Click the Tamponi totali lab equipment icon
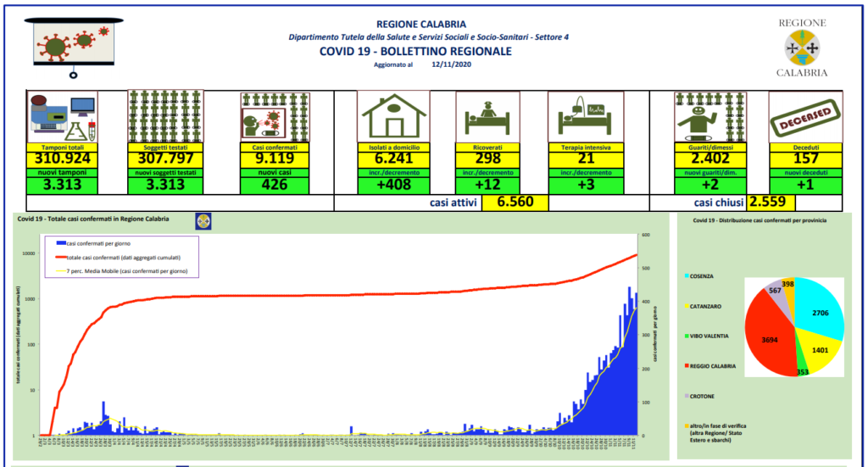This screenshot has height=467, width=868. click(61, 117)
